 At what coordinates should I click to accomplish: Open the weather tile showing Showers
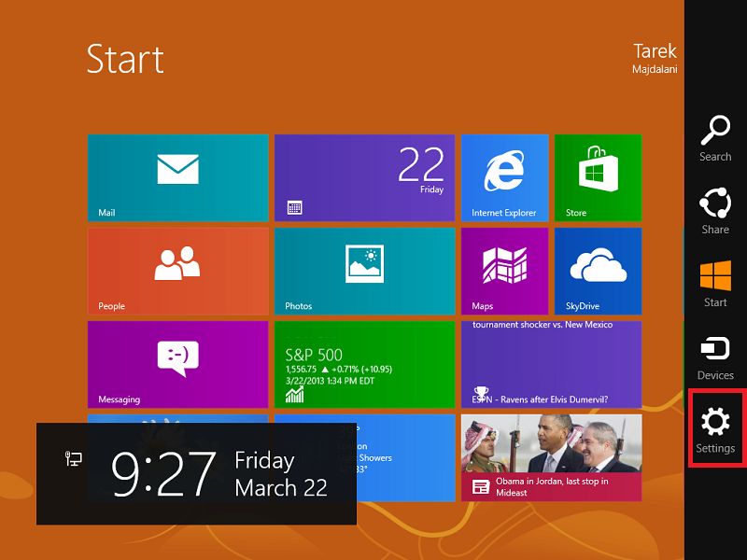pos(406,457)
